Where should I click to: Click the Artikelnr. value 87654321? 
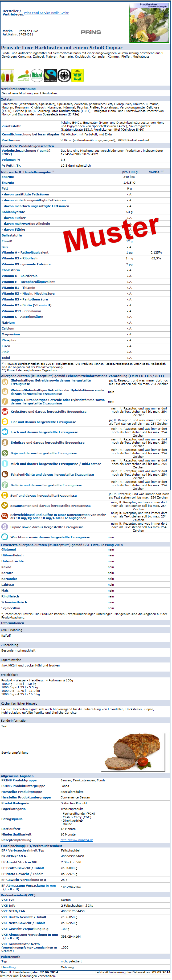click(x=26, y=34)
